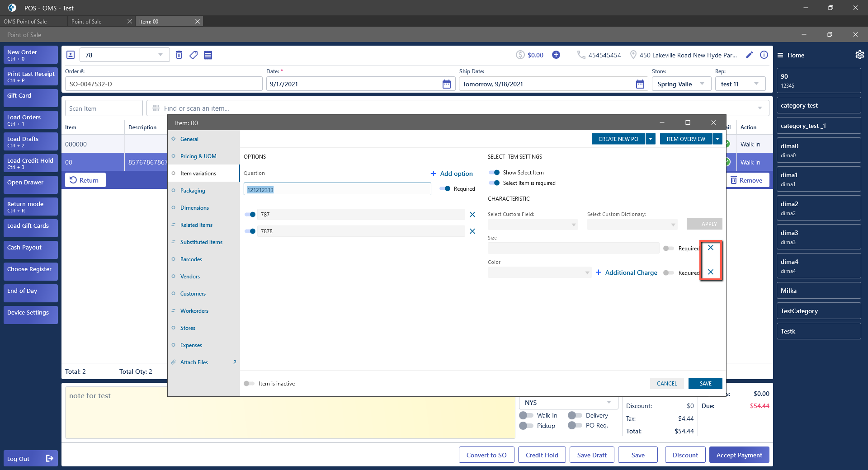Click the Accept Payment button
The image size is (868, 470).
pyautogui.click(x=739, y=455)
